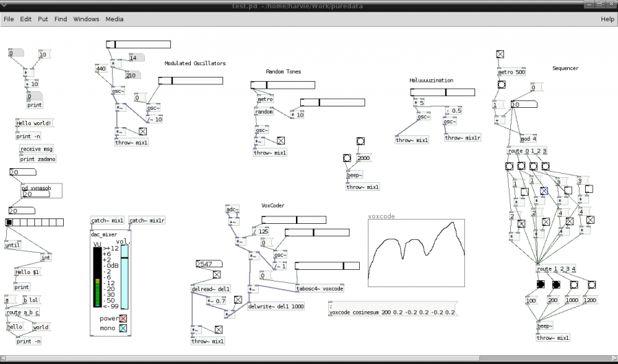Select the first cell of the horizontal radio
The width and height of the screenshot is (618, 364).
click(9, 223)
